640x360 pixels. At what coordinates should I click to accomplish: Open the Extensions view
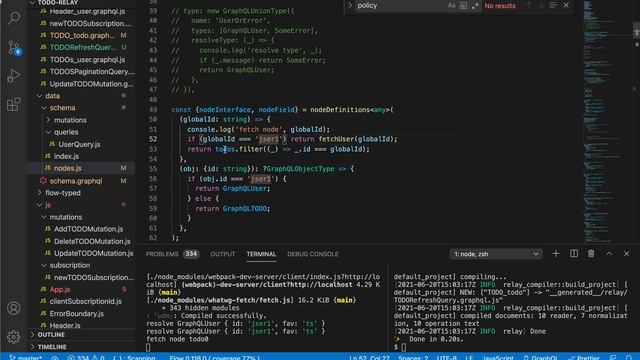click(x=14, y=104)
